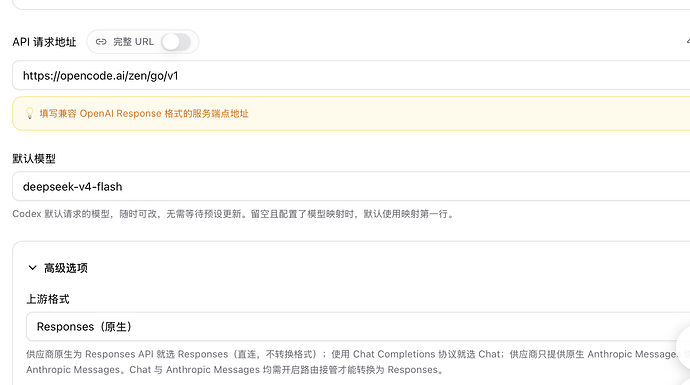Image resolution: width=690 pixels, height=385 pixels.
Task: Open the 上游格式 Responses（原生） dropdown
Action: [358, 326]
